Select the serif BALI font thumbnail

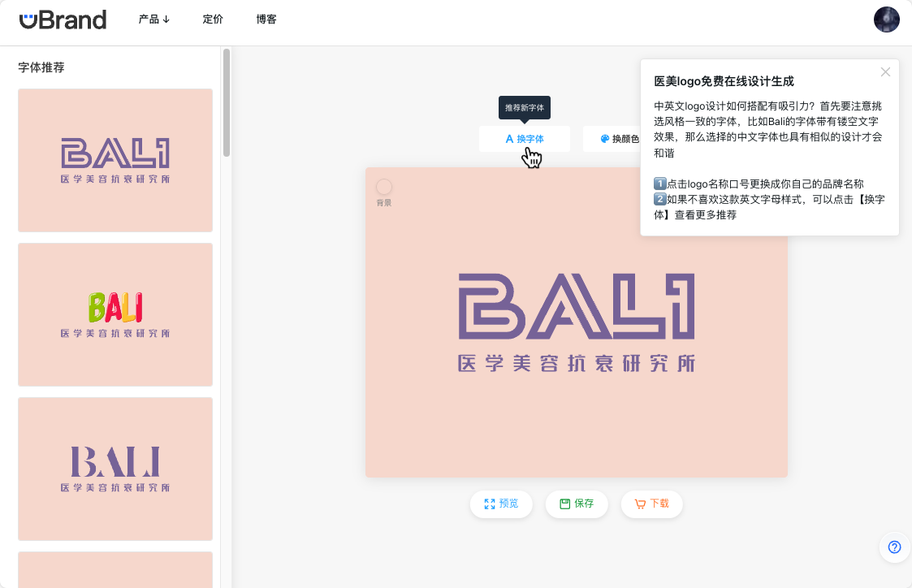pyautogui.click(x=115, y=469)
